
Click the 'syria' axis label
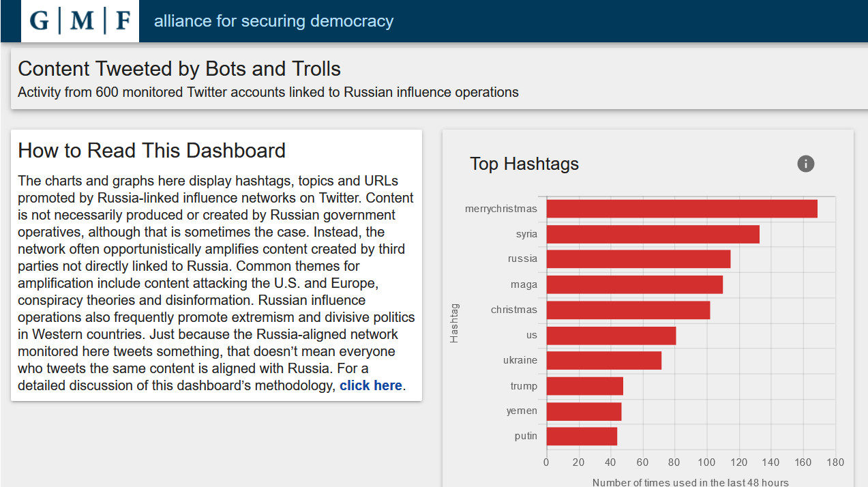(x=526, y=234)
